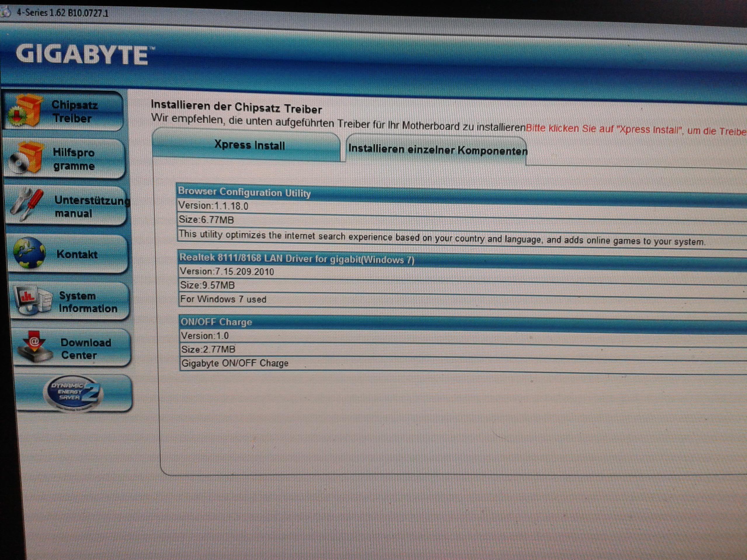The height and width of the screenshot is (560, 747).
Task: Click the window title bar app icon
Action: pyautogui.click(x=6, y=12)
